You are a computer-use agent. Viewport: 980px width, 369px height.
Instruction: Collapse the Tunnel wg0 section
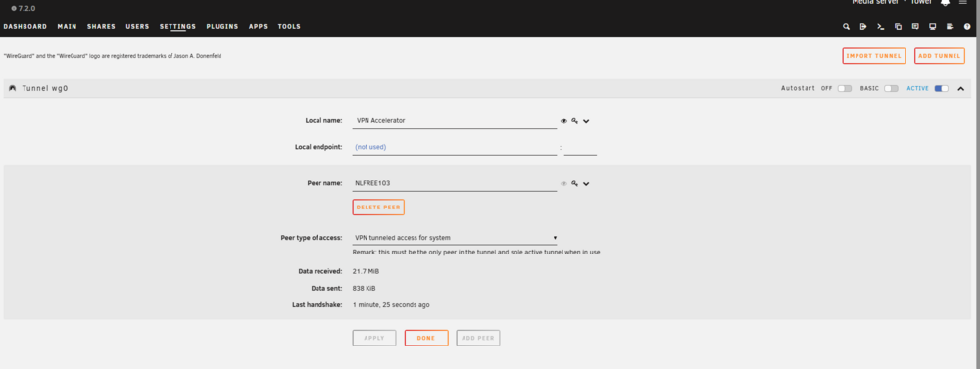click(961, 89)
